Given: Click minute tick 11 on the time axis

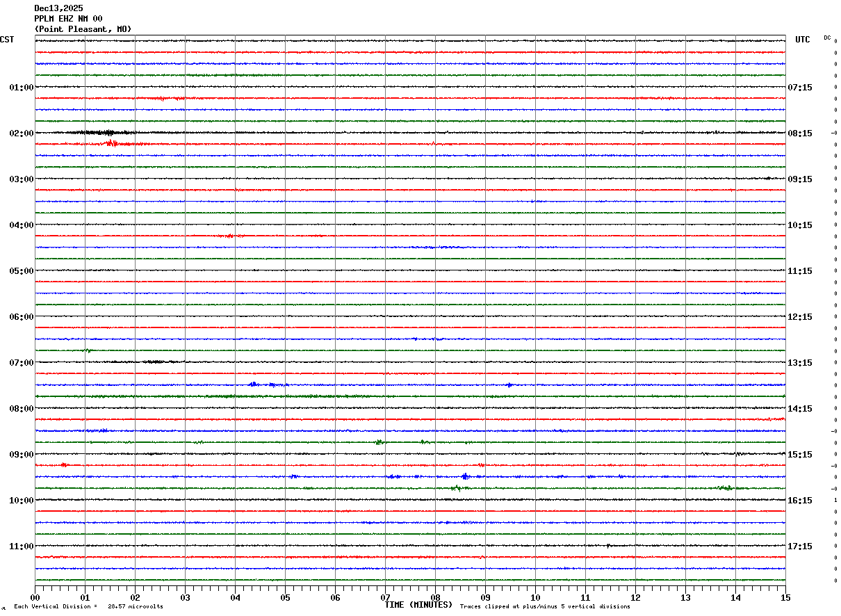Looking at the screenshot, I should tap(586, 597).
